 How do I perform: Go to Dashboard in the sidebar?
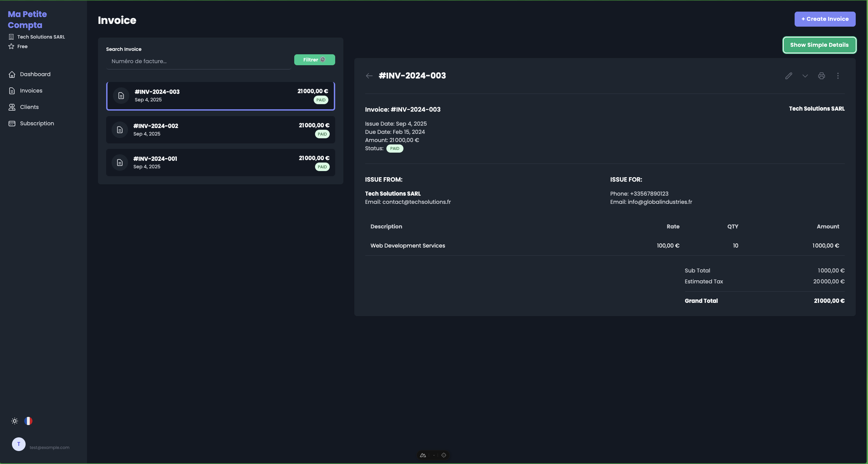pos(35,74)
